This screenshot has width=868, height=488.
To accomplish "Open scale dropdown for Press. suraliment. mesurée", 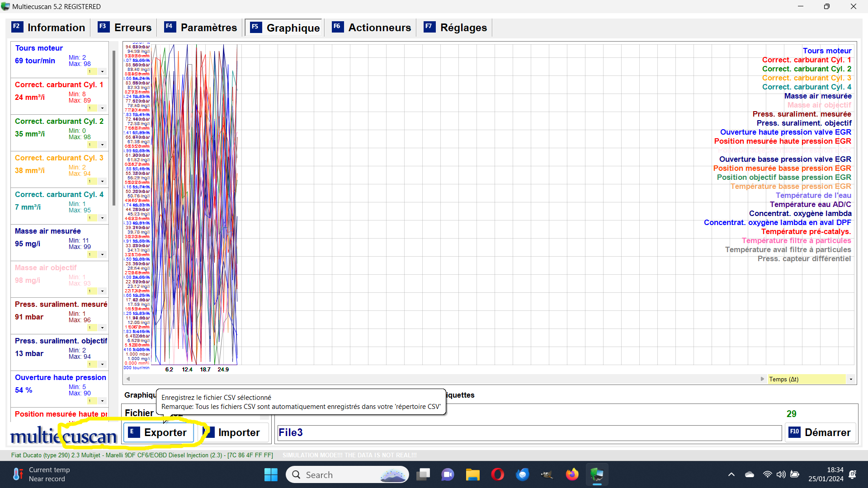I will [102, 328].
